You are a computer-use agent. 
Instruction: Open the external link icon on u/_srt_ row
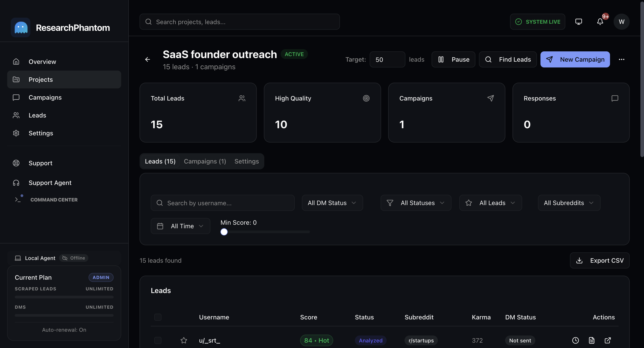point(608,340)
